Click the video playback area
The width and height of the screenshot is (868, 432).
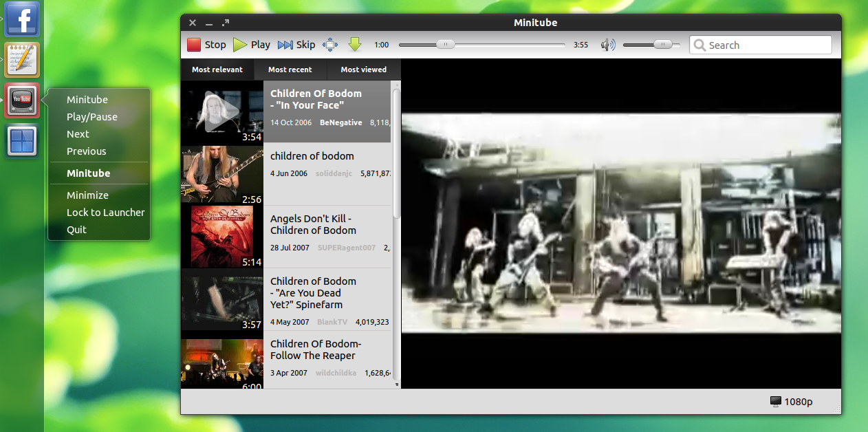click(x=621, y=224)
